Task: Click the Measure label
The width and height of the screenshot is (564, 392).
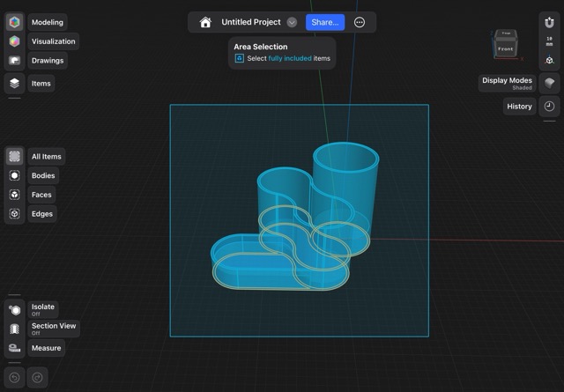Action: pyautogui.click(x=47, y=348)
